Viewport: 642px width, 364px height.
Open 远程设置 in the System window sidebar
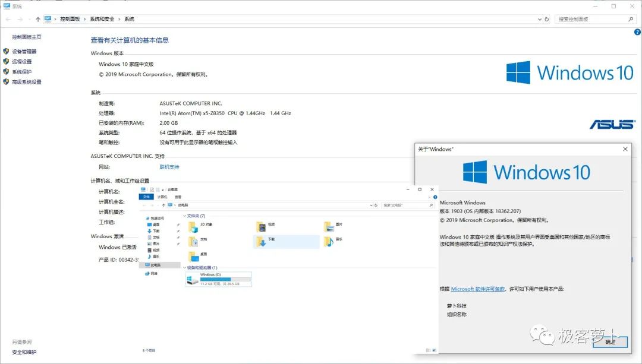22,62
